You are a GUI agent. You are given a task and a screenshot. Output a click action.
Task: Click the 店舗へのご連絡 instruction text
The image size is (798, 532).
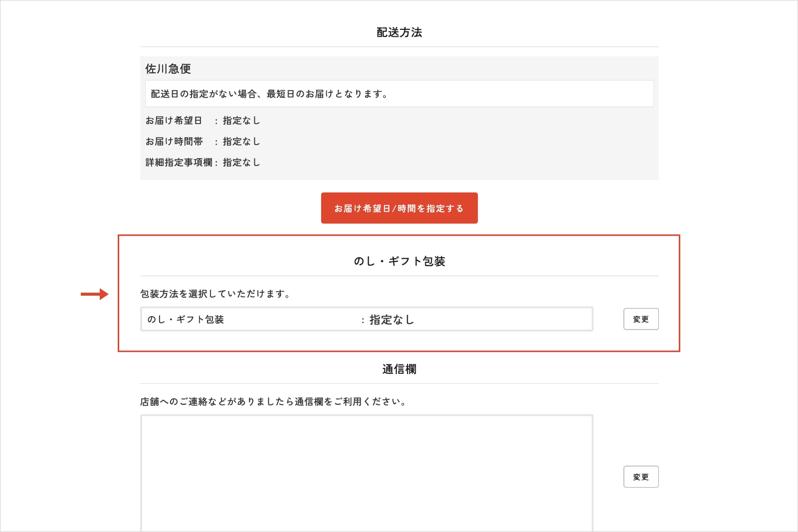(x=273, y=401)
